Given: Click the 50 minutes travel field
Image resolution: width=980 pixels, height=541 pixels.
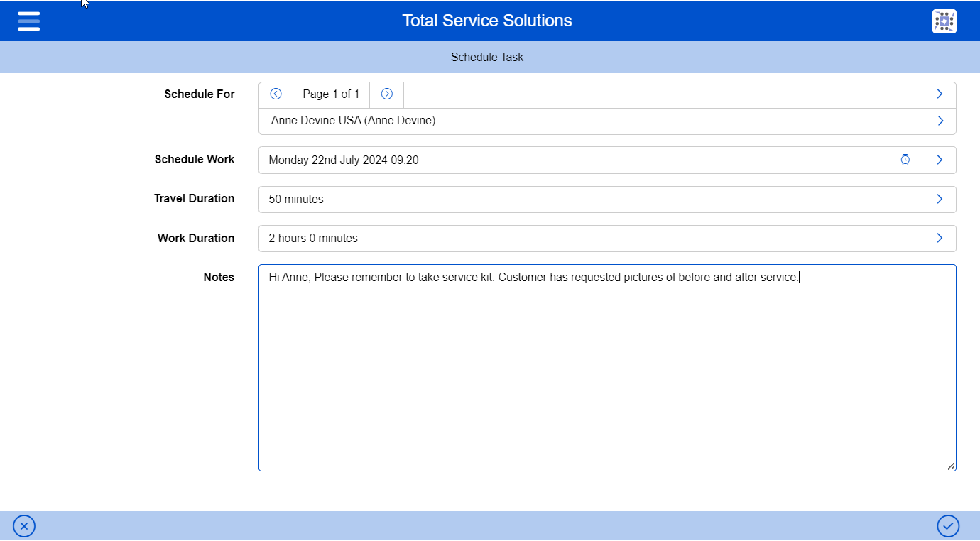Looking at the screenshot, I should pyautogui.click(x=590, y=200).
